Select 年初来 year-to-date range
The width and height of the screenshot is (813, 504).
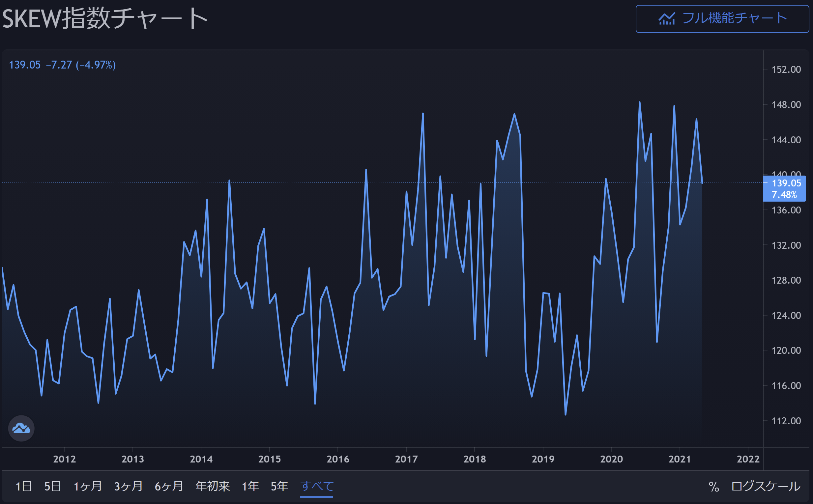pos(213,486)
